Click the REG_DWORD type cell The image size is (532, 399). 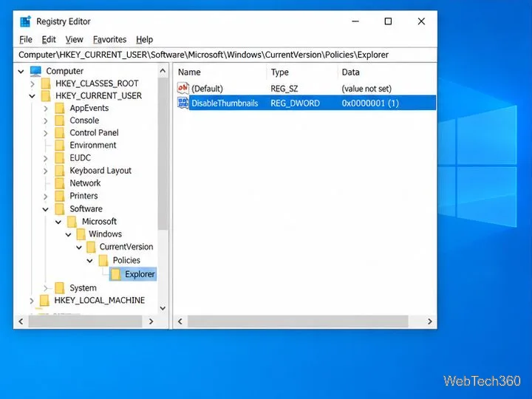click(295, 103)
